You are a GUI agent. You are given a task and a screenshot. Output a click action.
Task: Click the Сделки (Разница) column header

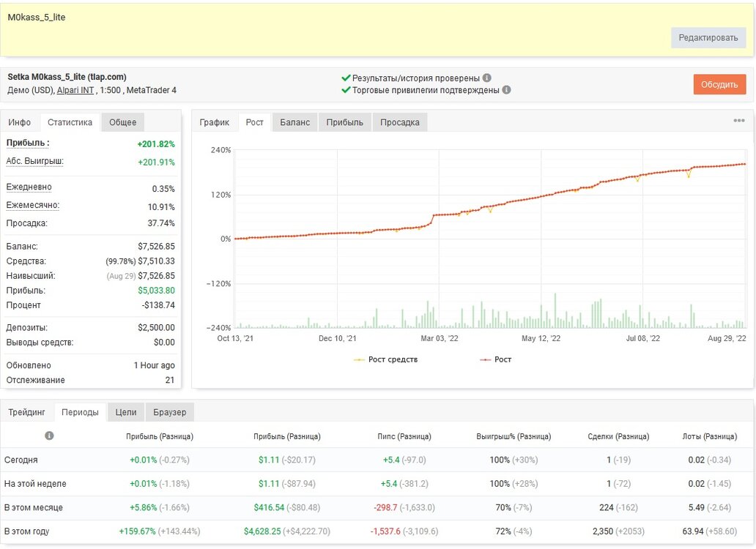click(x=618, y=436)
